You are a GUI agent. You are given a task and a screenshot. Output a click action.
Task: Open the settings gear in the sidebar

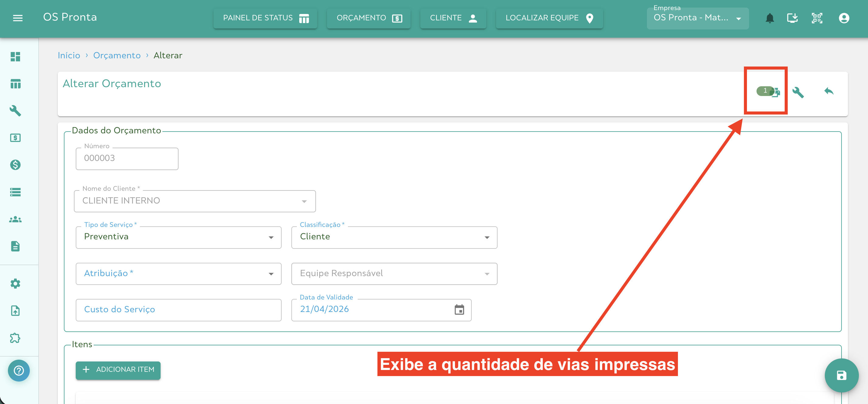[16, 283]
